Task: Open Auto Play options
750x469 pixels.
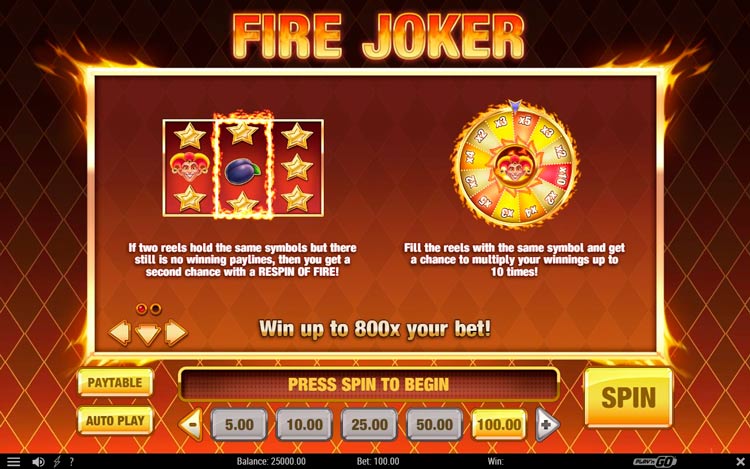Action: pyautogui.click(x=115, y=421)
